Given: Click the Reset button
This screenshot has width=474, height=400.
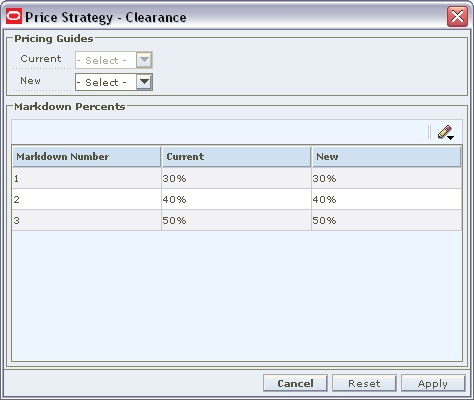Looking at the screenshot, I should click(x=364, y=383).
